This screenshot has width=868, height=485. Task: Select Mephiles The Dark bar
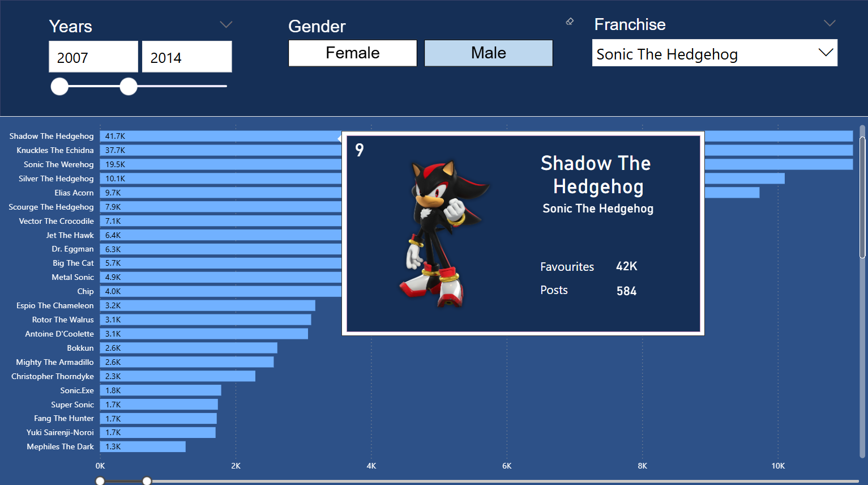coord(143,446)
